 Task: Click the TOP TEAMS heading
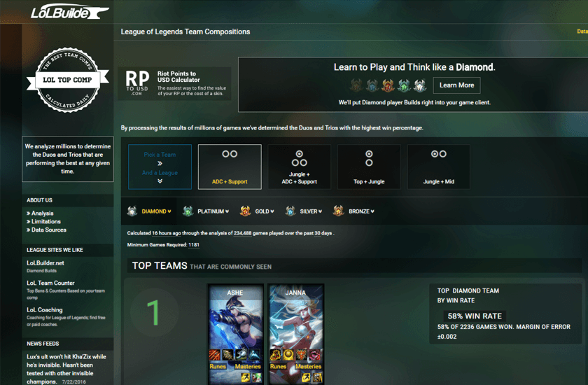(160, 266)
